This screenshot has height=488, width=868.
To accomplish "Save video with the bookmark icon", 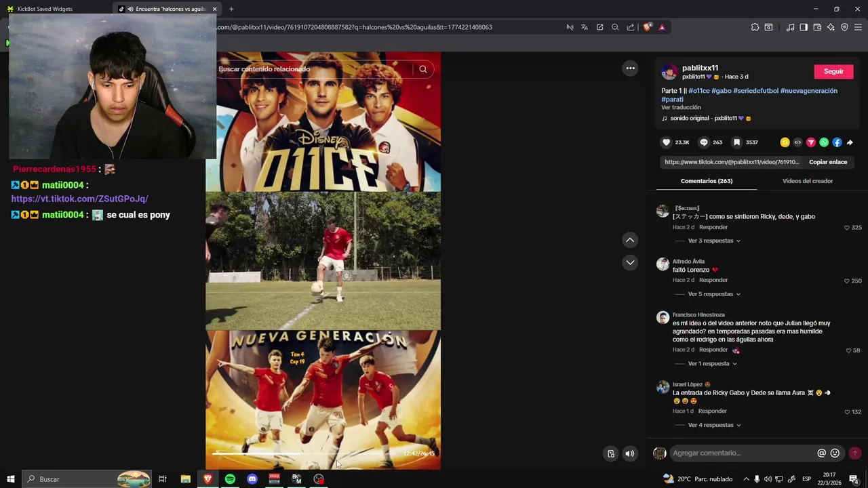I will coord(736,142).
